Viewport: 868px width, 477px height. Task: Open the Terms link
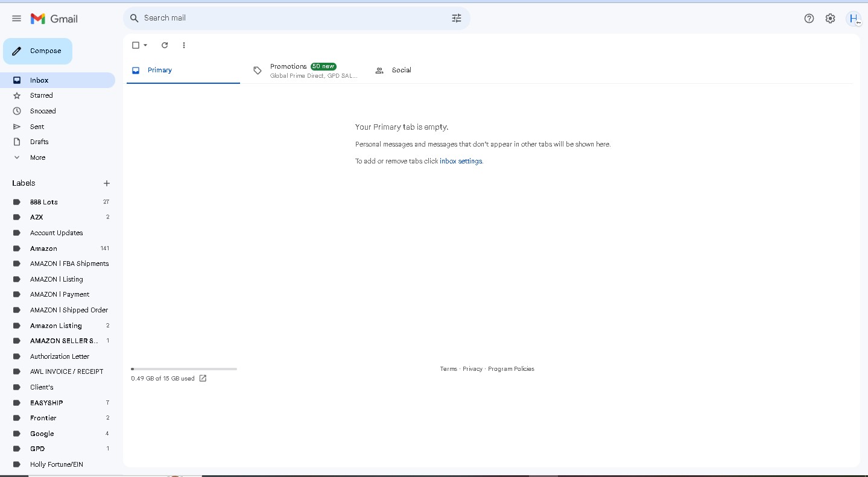coord(448,369)
